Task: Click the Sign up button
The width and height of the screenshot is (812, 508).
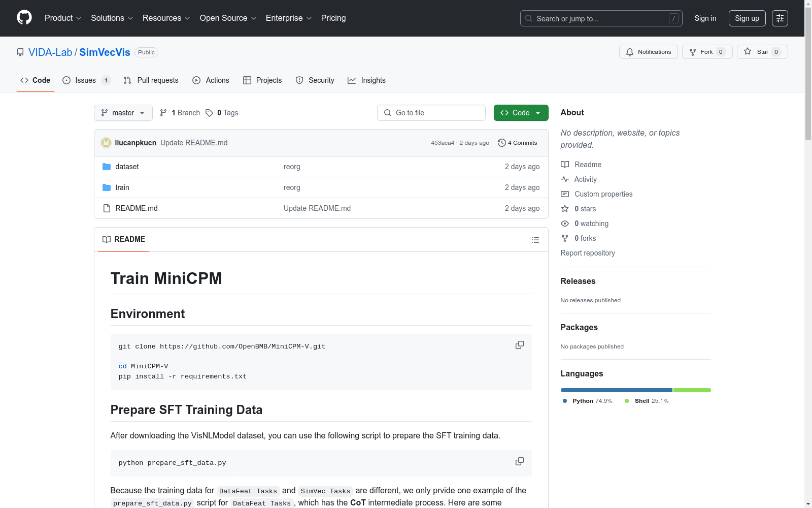Action: coord(747,18)
